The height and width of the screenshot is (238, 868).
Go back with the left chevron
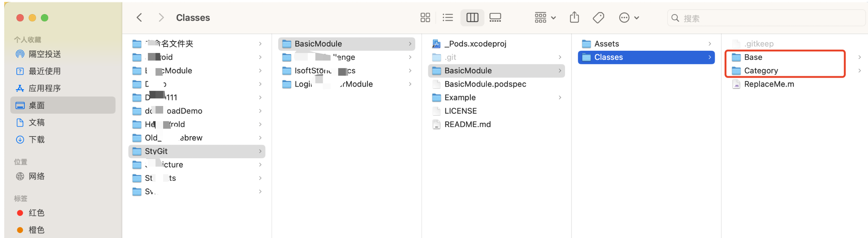(139, 18)
